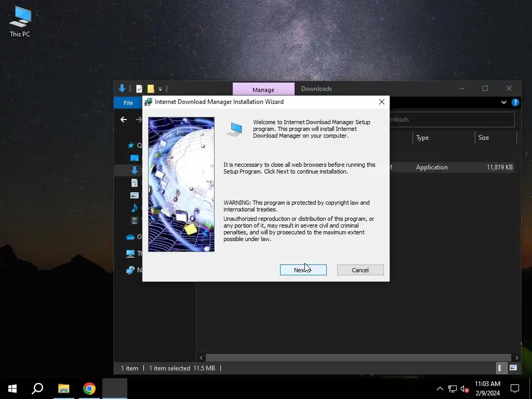The height and width of the screenshot is (399, 532).
Task: Open the clock and date flyout
Action: (487, 389)
